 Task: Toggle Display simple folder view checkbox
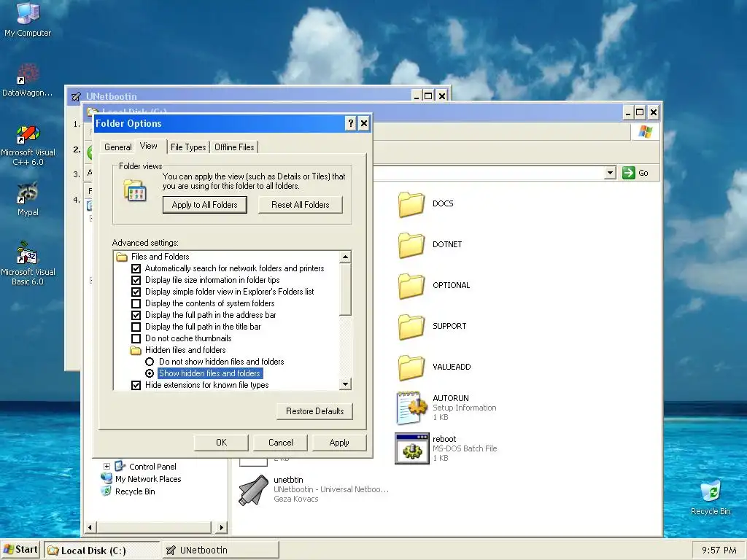[x=136, y=292]
